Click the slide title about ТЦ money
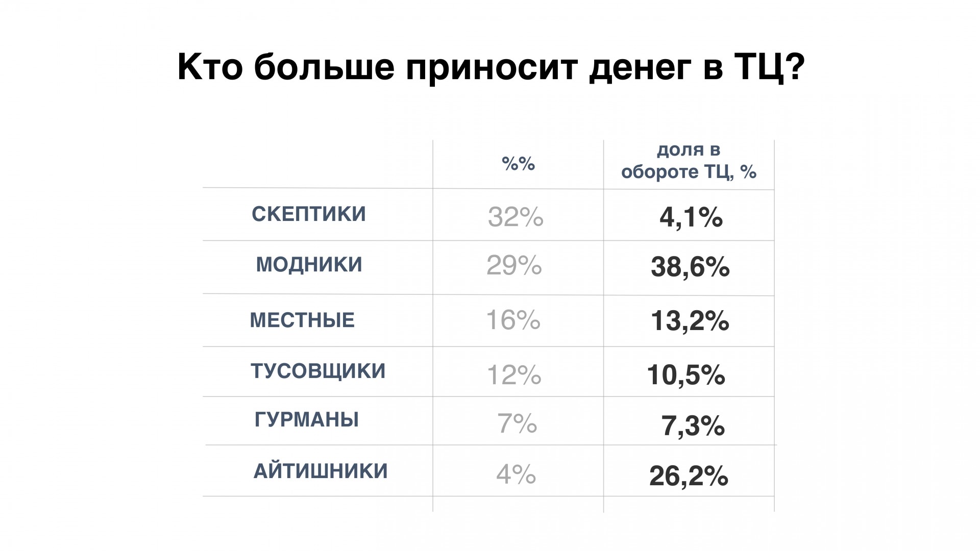This screenshot has height=551, width=980. coord(491,68)
